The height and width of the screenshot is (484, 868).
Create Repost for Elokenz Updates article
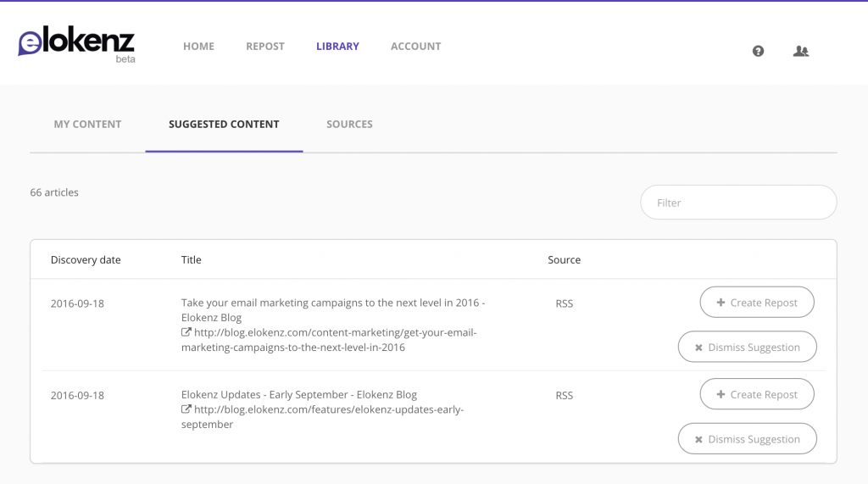click(x=756, y=394)
